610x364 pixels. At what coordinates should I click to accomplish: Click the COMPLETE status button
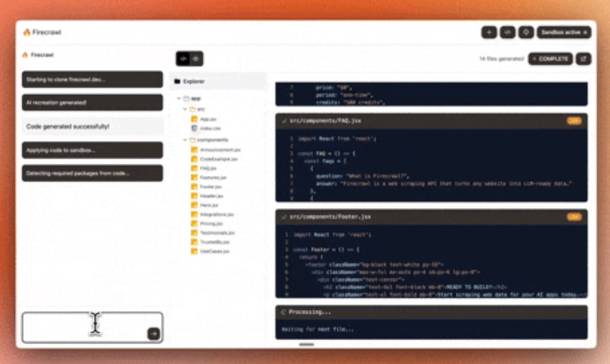pyautogui.click(x=550, y=59)
